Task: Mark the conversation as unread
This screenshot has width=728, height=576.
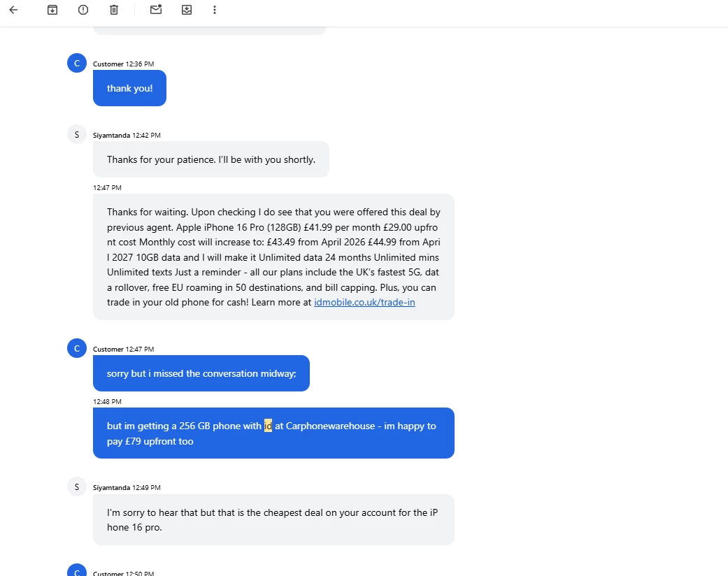Action: 156,10
